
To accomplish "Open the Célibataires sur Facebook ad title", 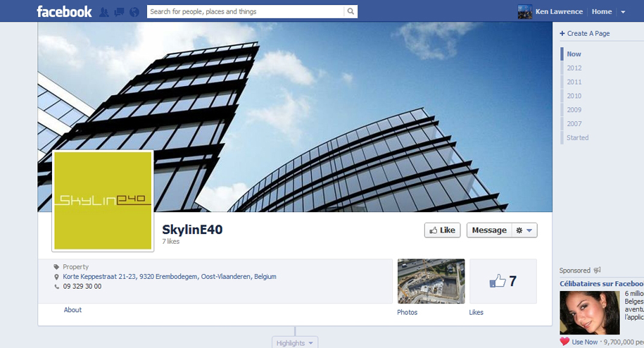I will pos(601,283).
